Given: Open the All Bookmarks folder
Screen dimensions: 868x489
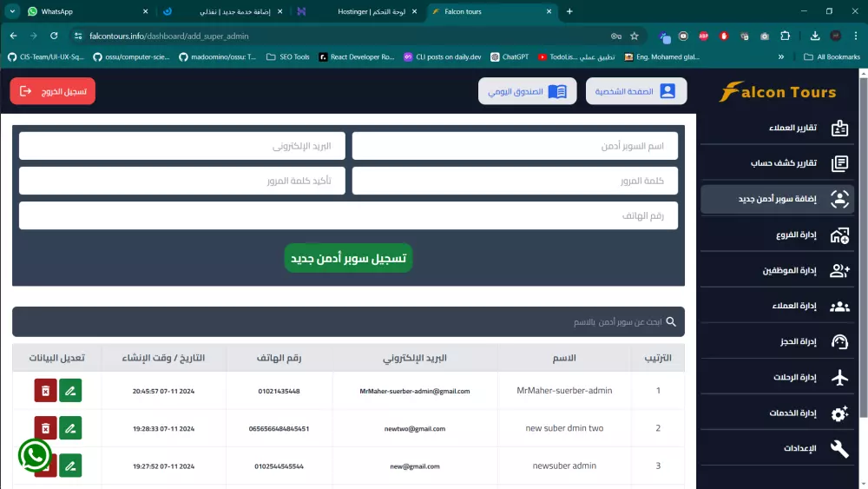Looking at the screenshot, I should point(832,56).
